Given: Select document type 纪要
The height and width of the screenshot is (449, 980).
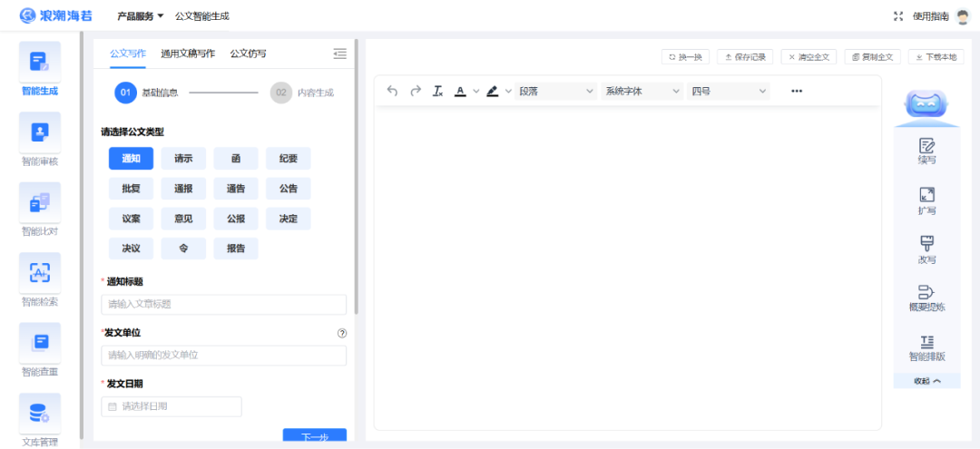Looking at the screenshot, I should point(289,159).
